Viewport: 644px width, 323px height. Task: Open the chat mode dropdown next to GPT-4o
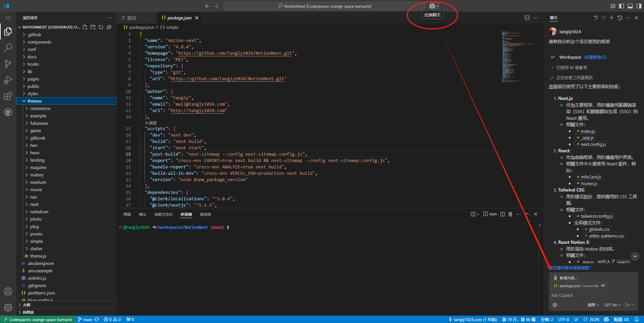[593, 305]
